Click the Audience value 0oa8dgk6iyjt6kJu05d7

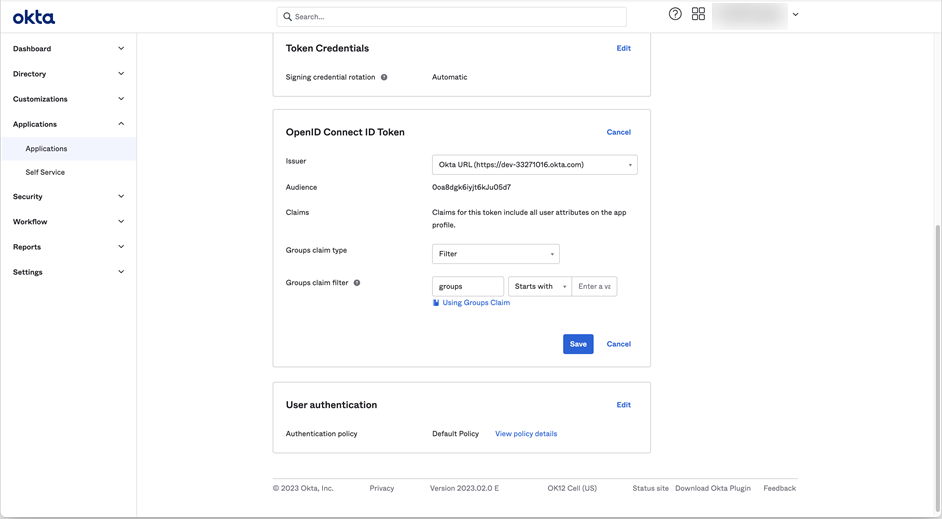pyautogui.click(x=472, y=187)
